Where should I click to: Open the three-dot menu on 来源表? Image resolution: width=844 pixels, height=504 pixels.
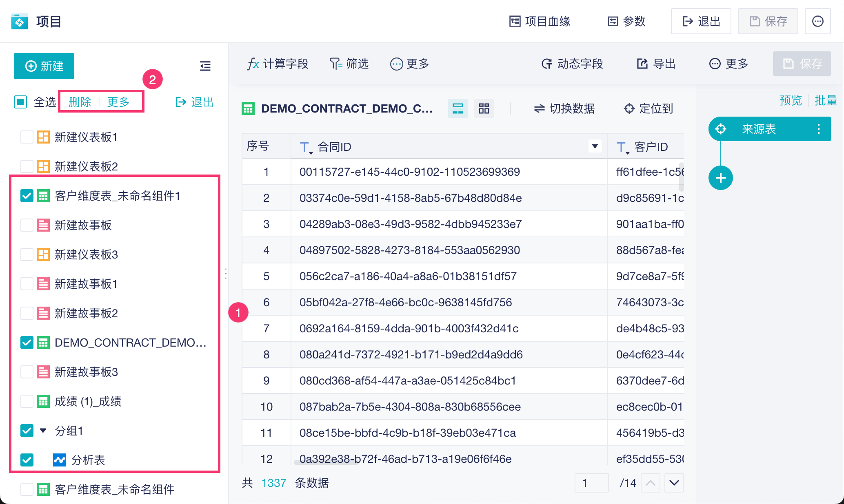coord(818,129)
